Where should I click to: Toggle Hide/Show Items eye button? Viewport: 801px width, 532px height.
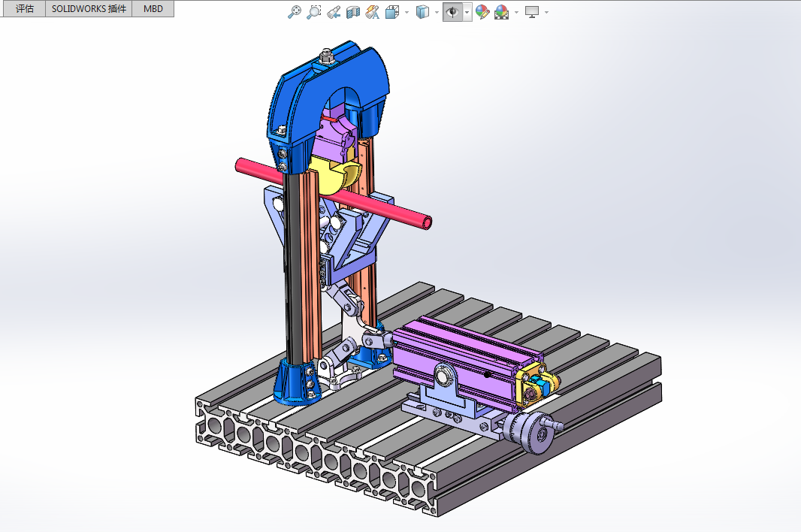[x=452, y=12]
